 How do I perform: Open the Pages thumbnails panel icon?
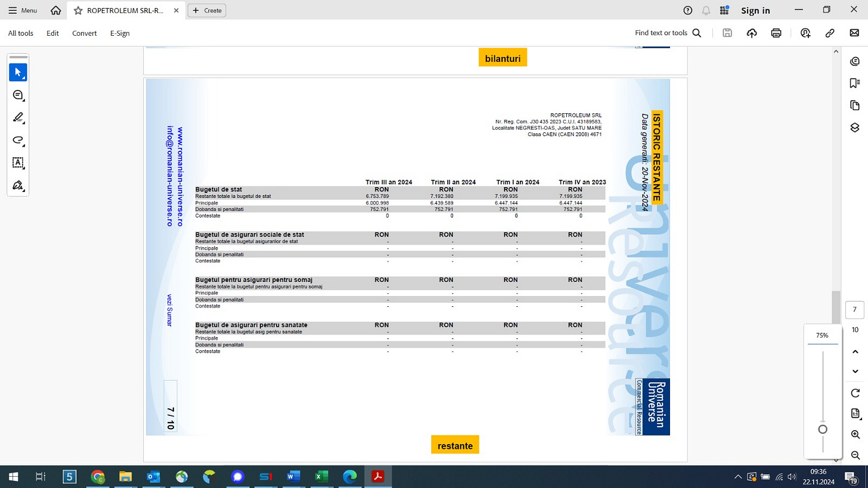pyautogui.click(x=855, y=105)
